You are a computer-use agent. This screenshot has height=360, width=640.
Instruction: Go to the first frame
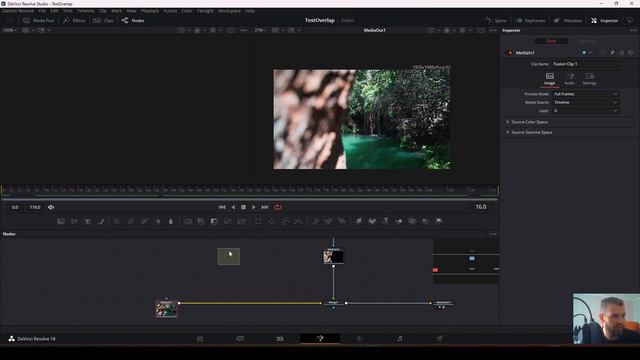(222, 207)
